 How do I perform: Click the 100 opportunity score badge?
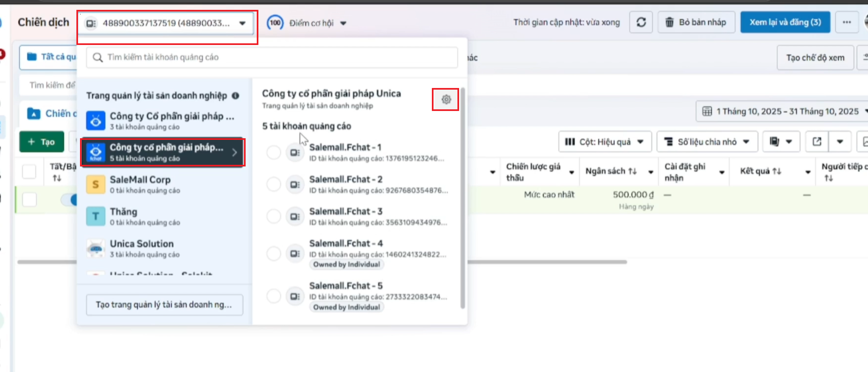(x=275, y=23)
